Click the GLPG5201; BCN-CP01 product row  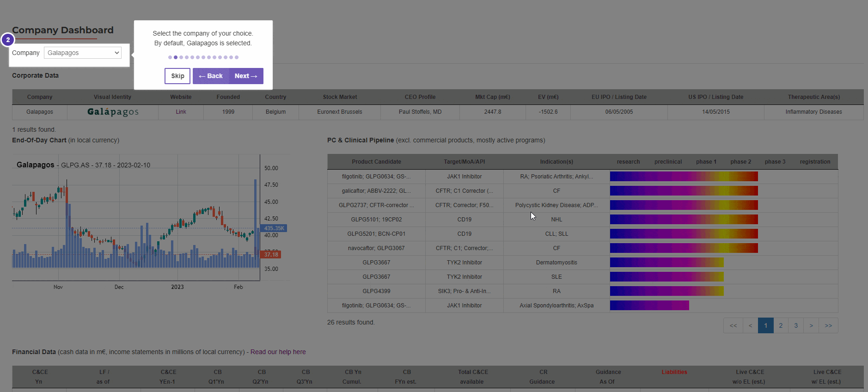pos(376,234)
